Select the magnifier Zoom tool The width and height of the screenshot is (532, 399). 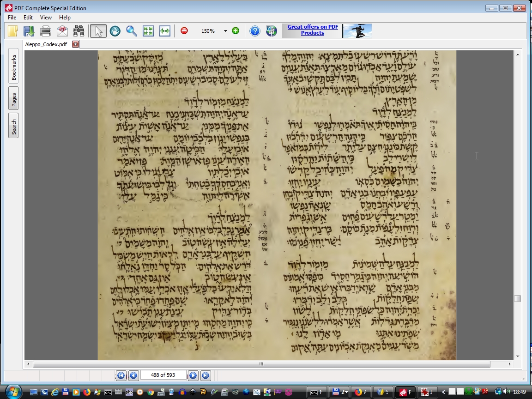point(132,31)
